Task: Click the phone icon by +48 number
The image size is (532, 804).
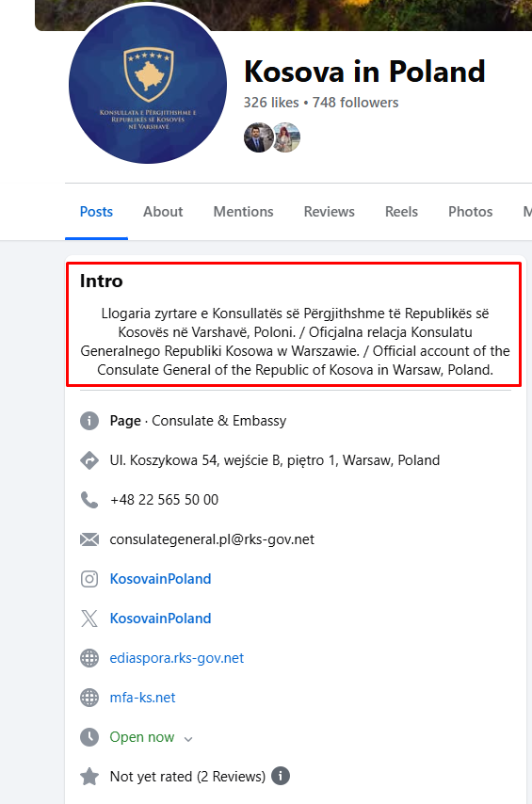Action: (x=89, y=500)
